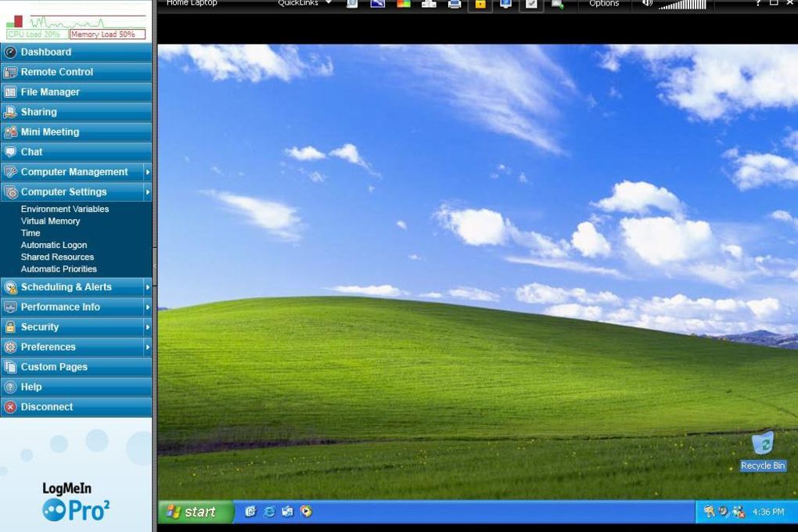798x532 pixels.
Task: Select the Recycle Bin desktop icon
Action: tap(762, 451)
